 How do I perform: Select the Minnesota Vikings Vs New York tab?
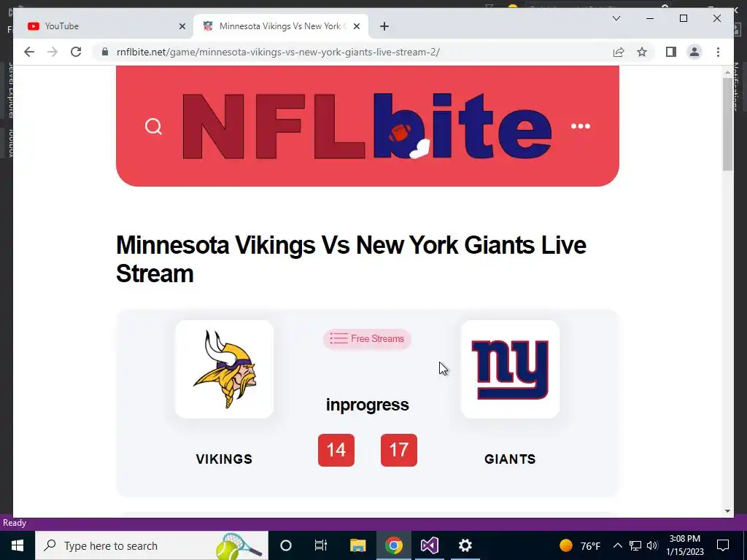pyautogui.click(x=281, y=26)
